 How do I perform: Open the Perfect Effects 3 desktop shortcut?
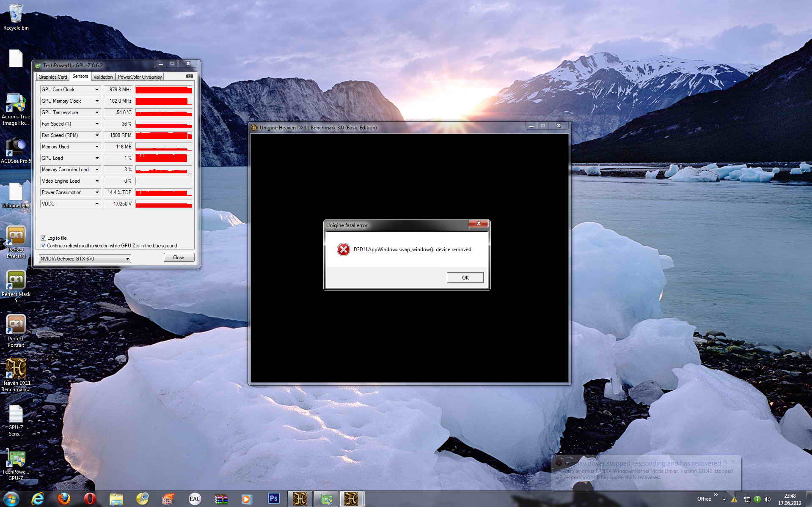click(16, 242)
